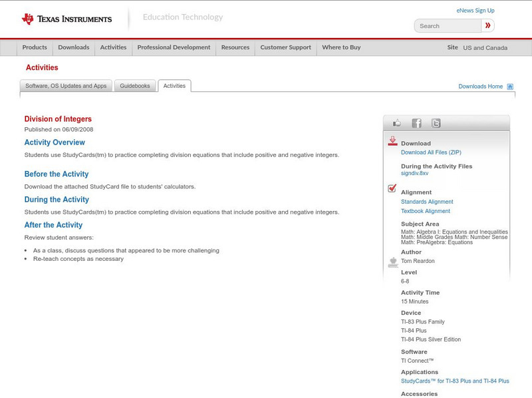Share the activity on Twitter

click(x=436, y=123)
